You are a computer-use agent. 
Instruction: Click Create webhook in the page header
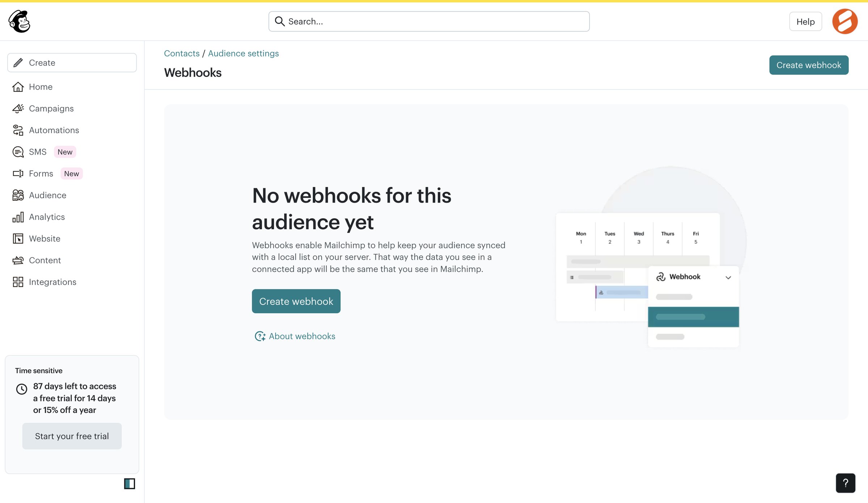(x=809, y=65)
